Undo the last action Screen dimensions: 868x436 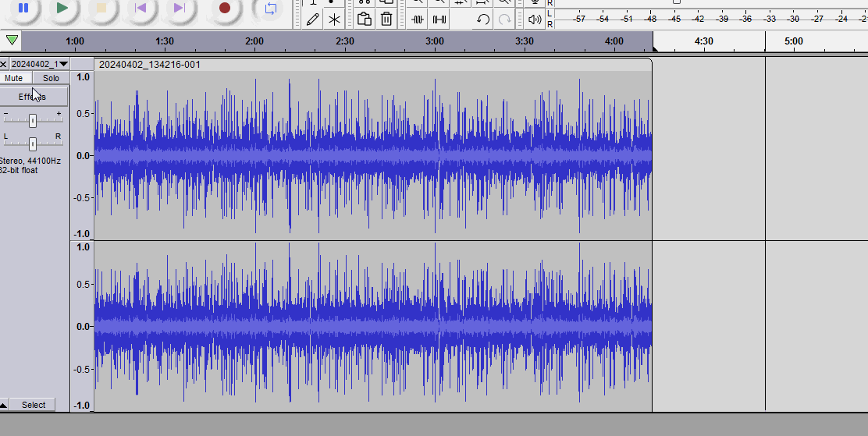483,19
